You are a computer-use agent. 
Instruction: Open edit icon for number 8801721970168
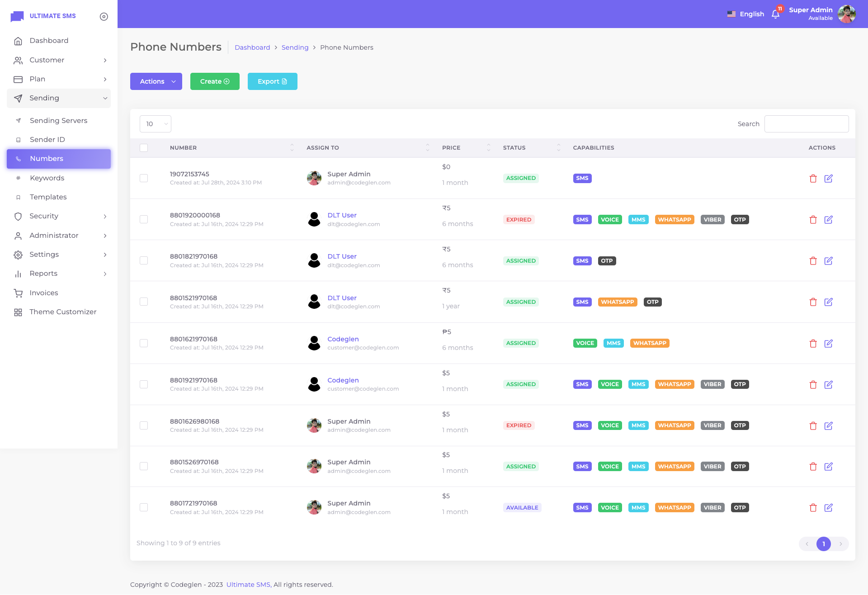point(828,508)
